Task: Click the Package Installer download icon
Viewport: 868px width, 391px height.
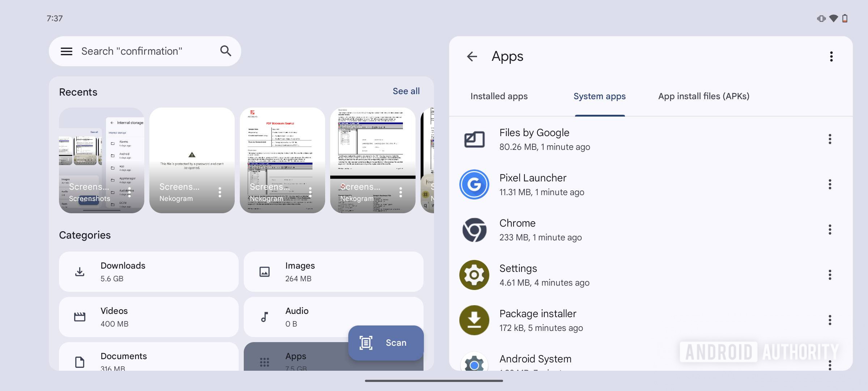Action: (474, 320)
